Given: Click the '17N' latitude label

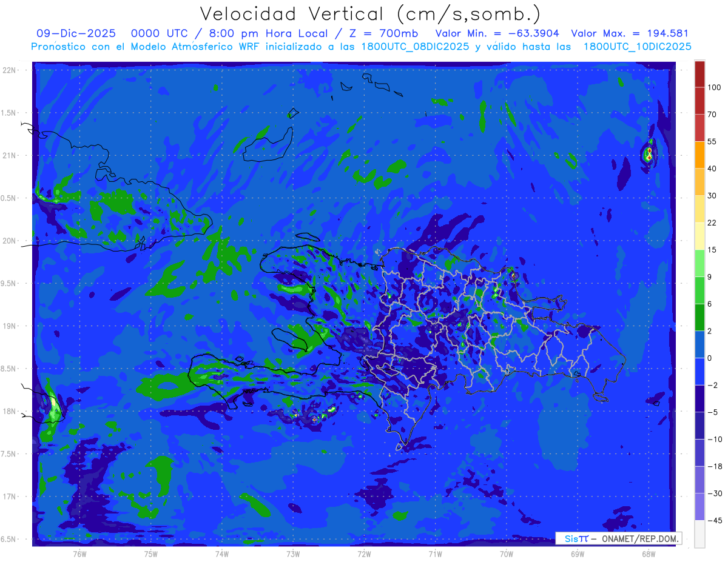Looking at the screenshot, I should pyautogui.click(x=10, y=497).
